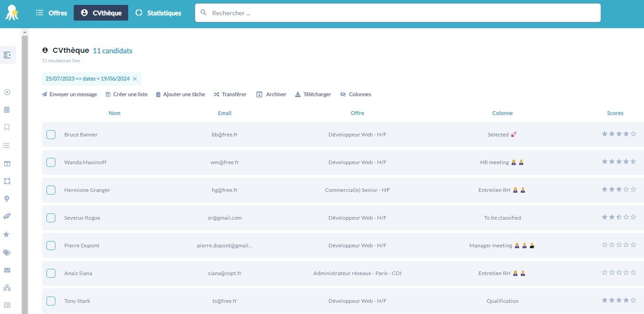This screenshot has height=314, width=644.
Task: Sort by the Email column header
Action: click(x=225, y=113)
